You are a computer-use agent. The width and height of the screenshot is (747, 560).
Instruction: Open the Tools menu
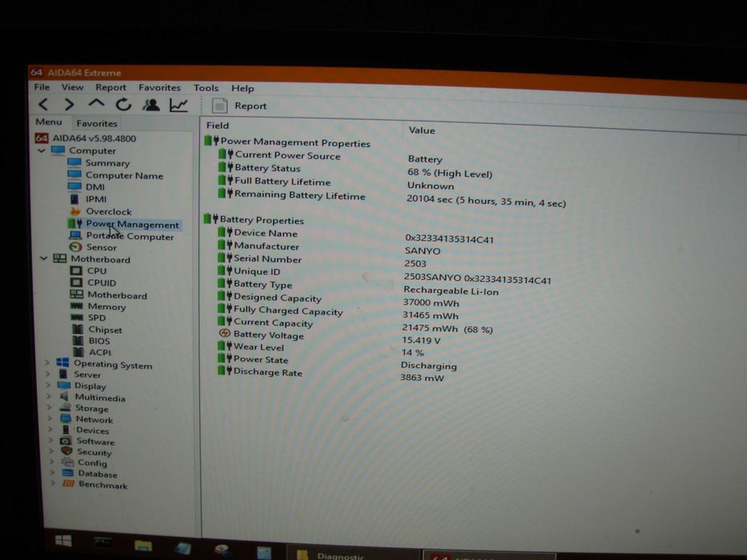(206, 88)
